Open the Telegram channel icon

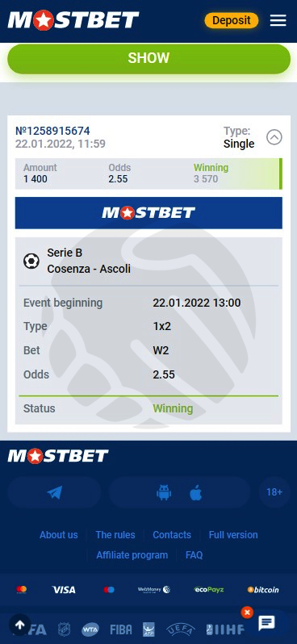coord(54,492)
